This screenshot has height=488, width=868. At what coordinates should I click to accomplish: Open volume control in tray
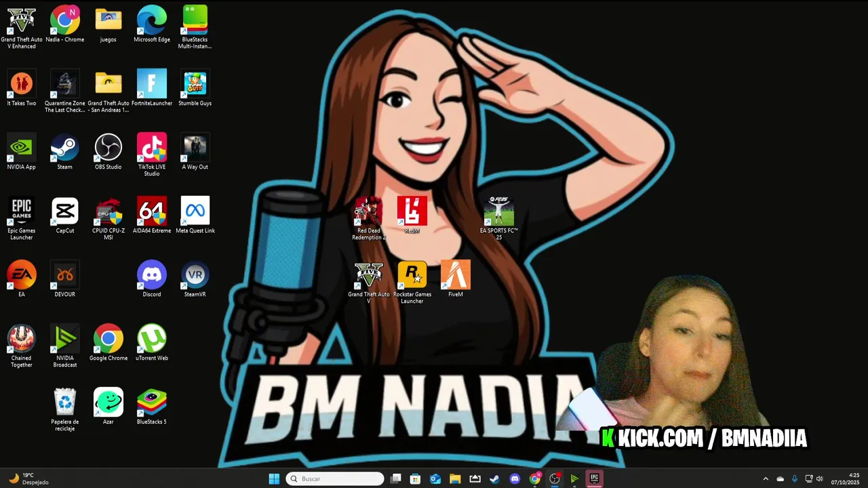tap(819, 479)
